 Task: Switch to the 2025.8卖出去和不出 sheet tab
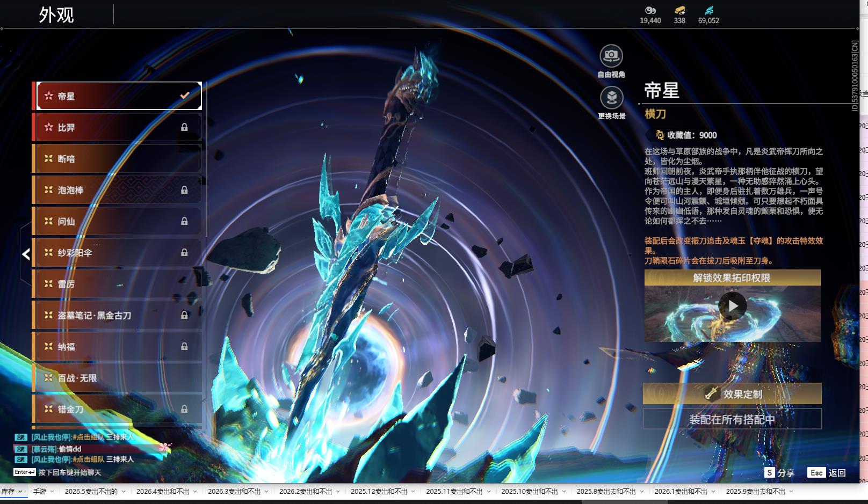tap(606, 492)
